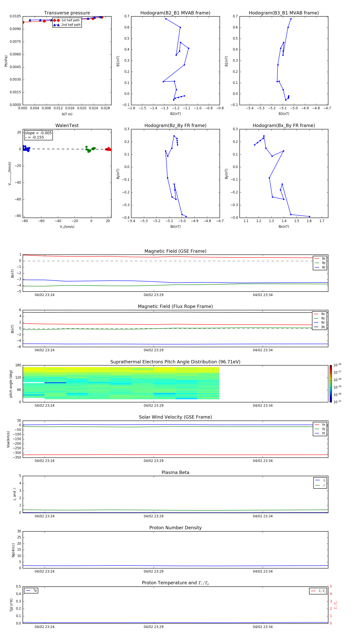Click the 'Hodogram(Bx_By FR frame)' title
The width and height of the screenshot is (351, 644).
284,125
